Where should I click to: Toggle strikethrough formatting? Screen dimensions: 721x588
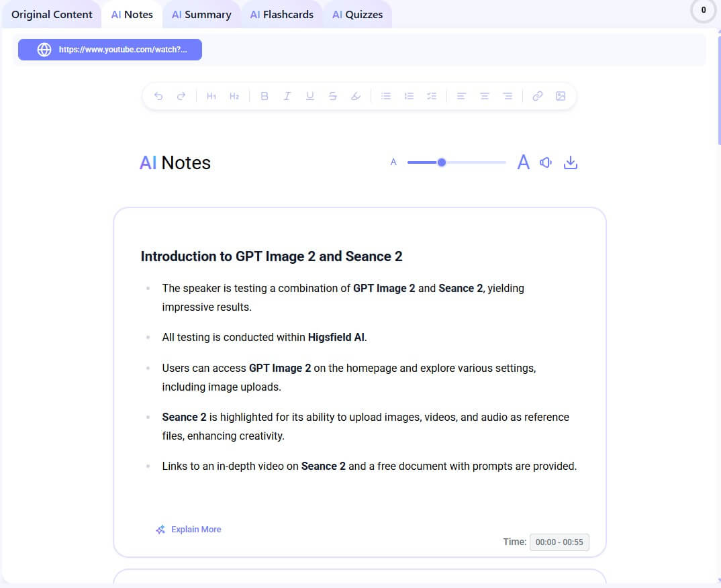tap(332, 96)
